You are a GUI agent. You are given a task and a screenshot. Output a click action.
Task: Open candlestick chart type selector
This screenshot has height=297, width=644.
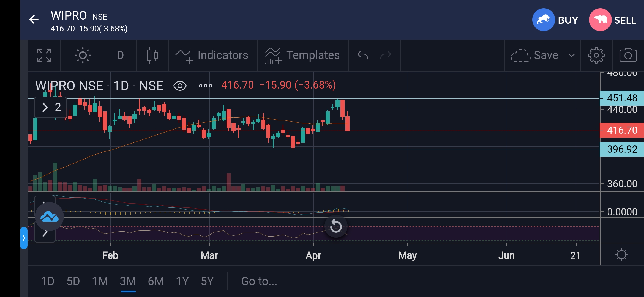click(x=152, y=55)
